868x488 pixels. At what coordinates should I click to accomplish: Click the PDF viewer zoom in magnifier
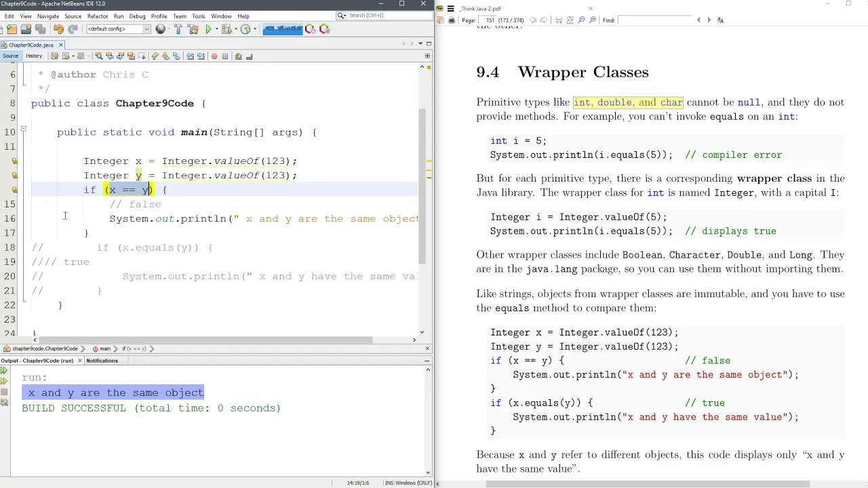click(x=592, y=20)
